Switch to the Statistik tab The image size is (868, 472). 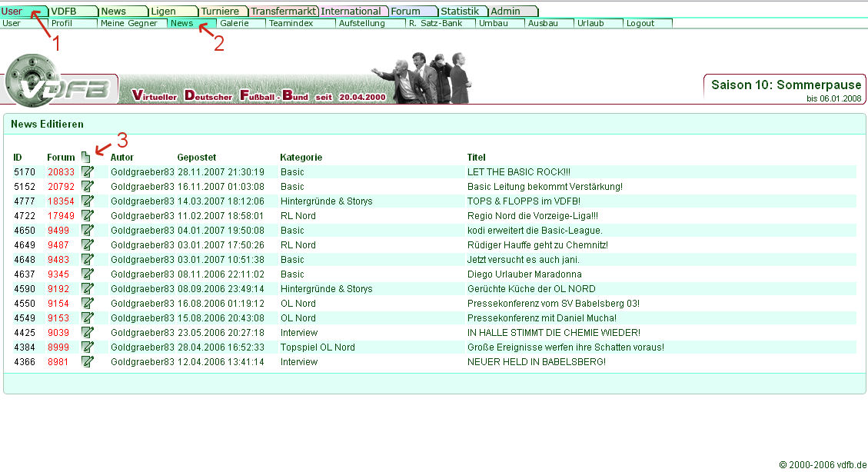[x=461, y=12]
